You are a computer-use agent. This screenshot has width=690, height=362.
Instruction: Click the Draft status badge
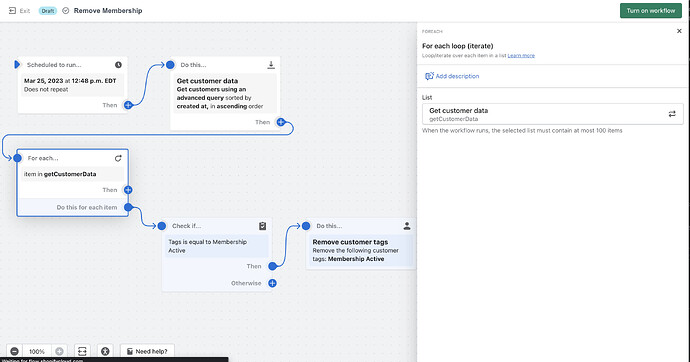(48, 11)
